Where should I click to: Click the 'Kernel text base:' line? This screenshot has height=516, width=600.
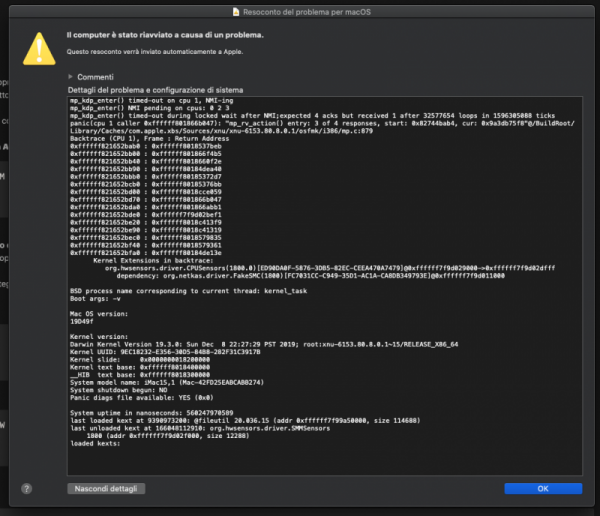[x=140, y=367]
